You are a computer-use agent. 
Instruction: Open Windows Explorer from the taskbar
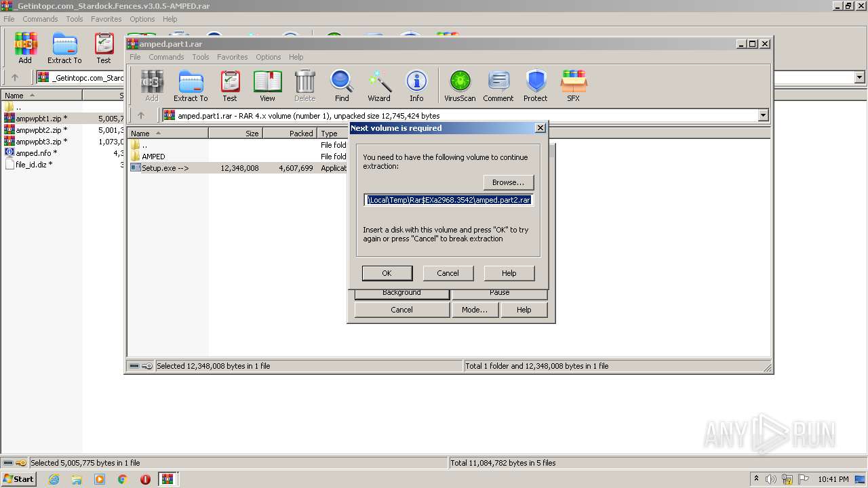(x=77, y=479)
